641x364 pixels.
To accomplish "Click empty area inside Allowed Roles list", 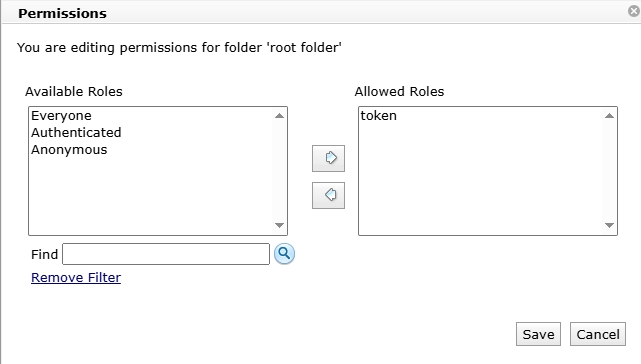I will click(480, 180).
